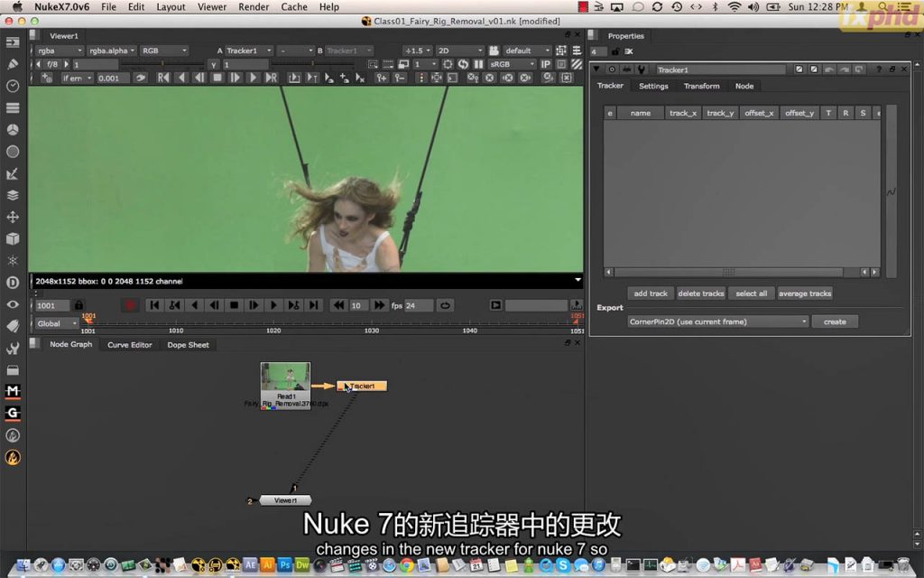Image resolution: width=924 pixels, height=578 pixels.
Task: Toggle the viewer proxy mode button
Action: [403, 64]
